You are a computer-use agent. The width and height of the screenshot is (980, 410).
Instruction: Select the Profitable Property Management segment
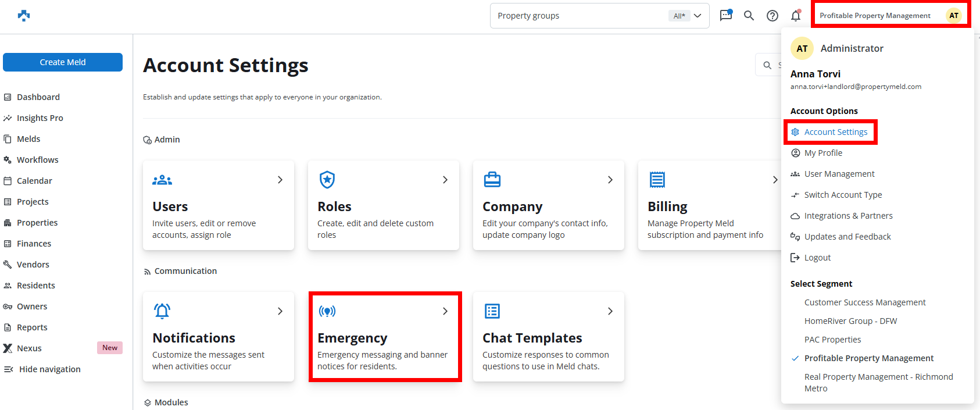[x=868, y=358]
